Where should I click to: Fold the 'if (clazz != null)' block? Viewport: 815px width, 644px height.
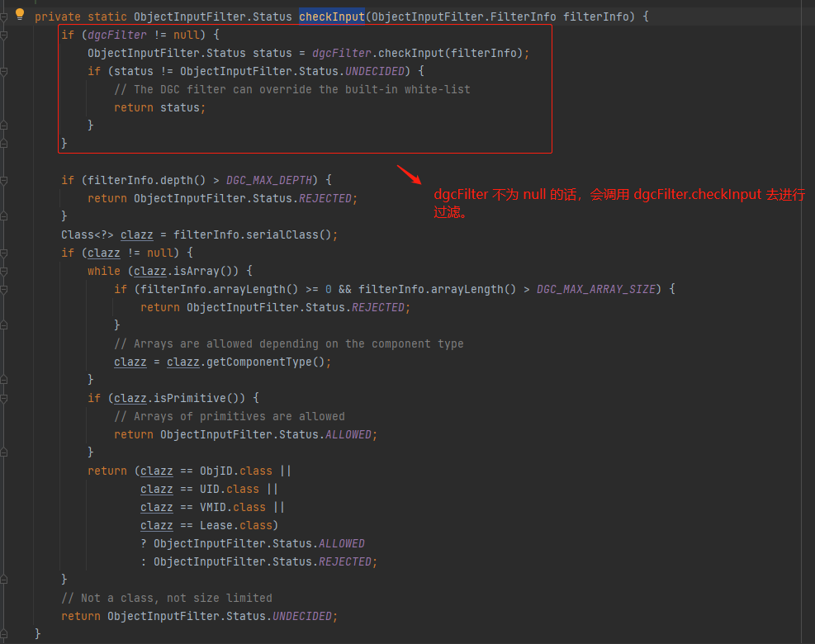click(x=4, y=253)
